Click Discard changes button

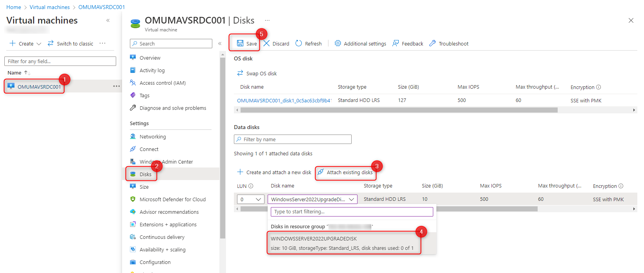coord(276,44)
